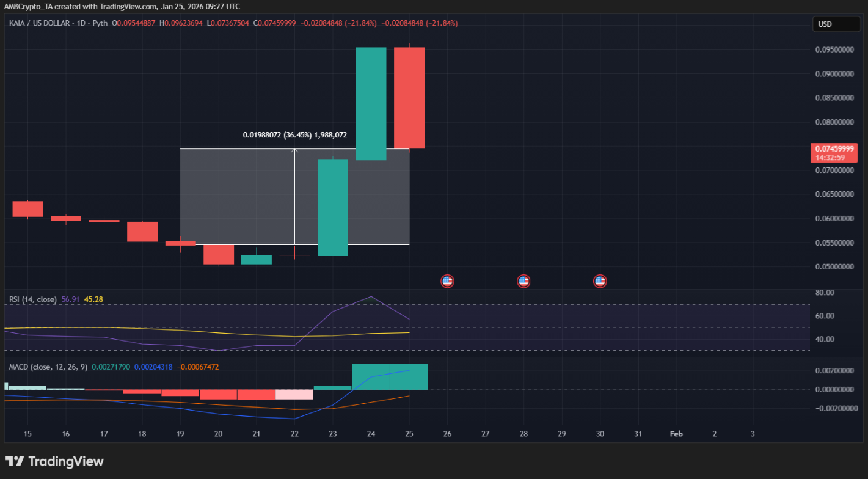Click the measurement label showing 36.45%

tap(294, 135)
